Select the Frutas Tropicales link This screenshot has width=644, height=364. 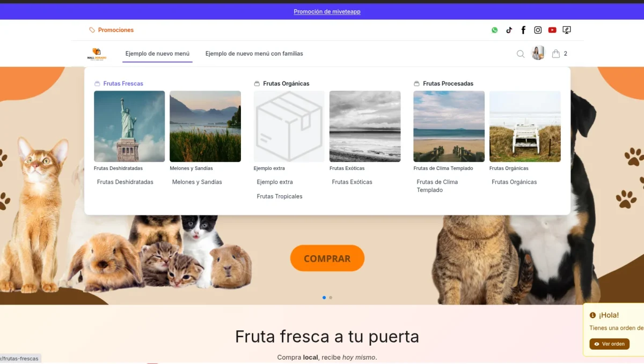[x=280, y=196]
